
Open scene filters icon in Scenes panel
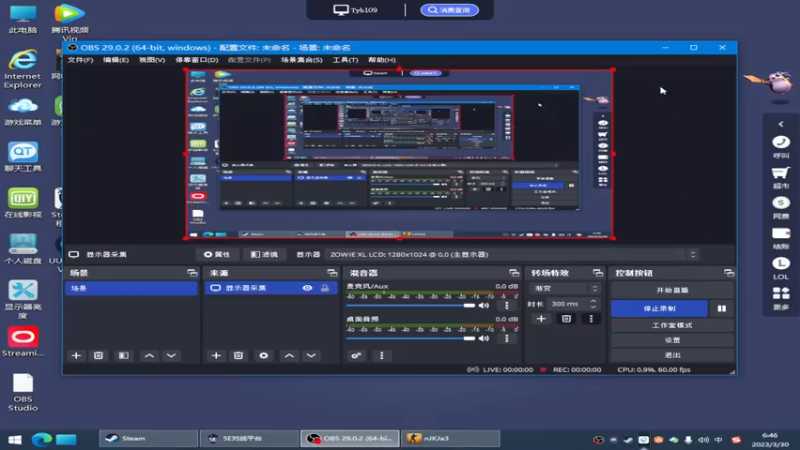tap(123, 356)
